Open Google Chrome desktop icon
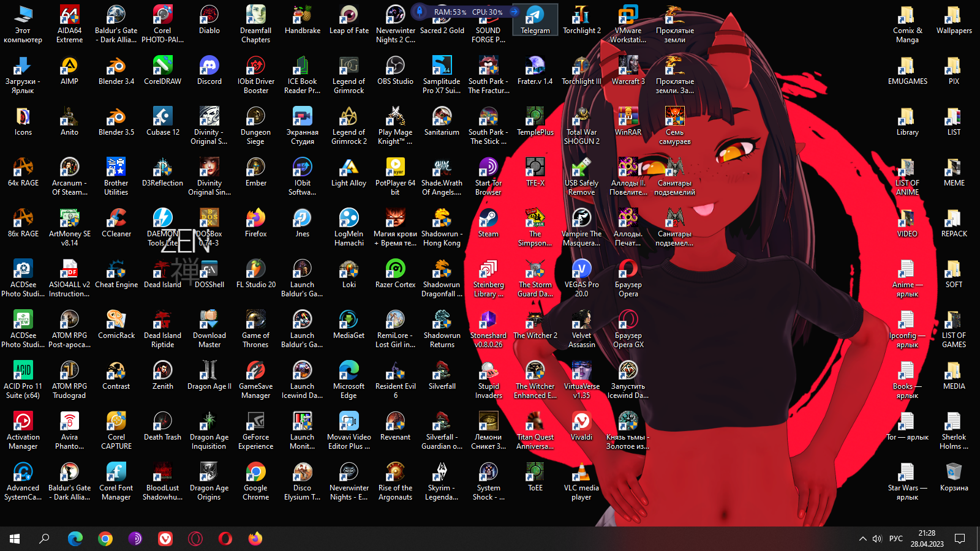 (x=256, y=482)
